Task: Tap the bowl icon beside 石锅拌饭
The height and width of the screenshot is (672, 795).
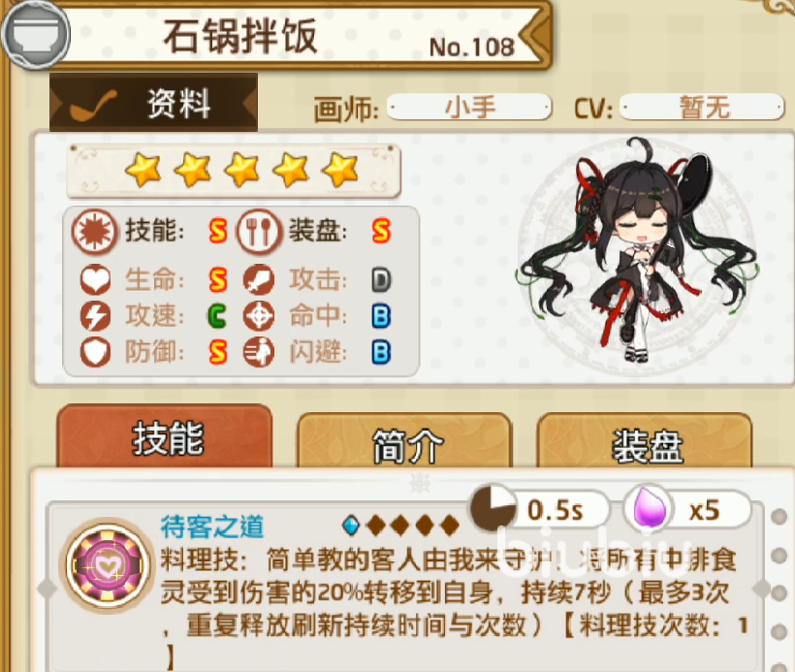Action: click(x=36, y=35)
